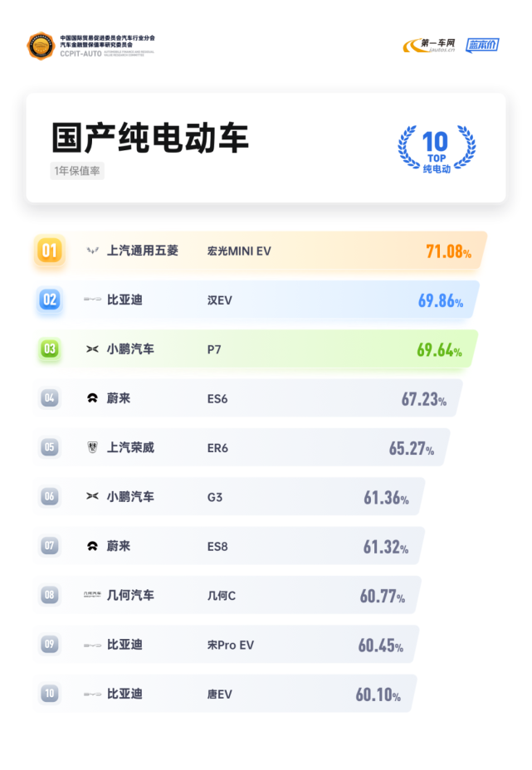Click the blue 蓝本价 logo badge

pyautogui.click(x=482, y=45)
